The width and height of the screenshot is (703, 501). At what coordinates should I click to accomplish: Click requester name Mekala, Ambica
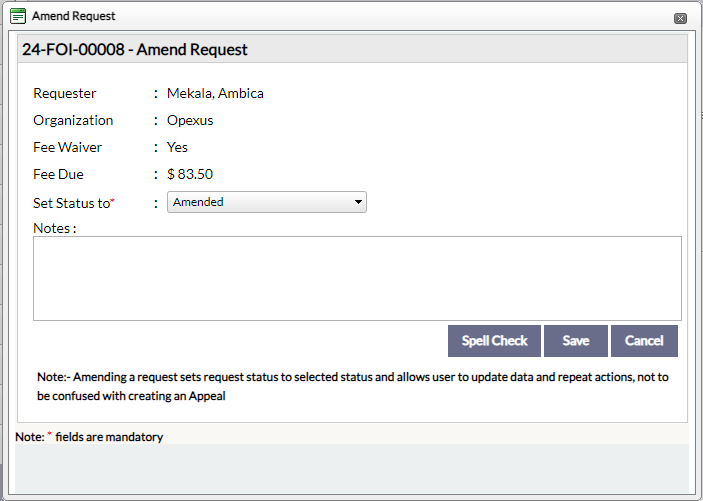click(215, 93)
